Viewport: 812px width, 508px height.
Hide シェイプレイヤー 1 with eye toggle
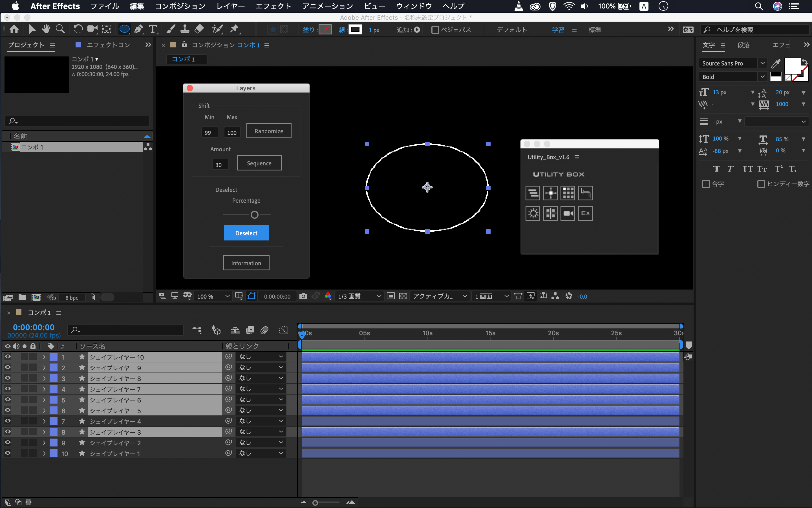pyautogui.click(x=7, y=453)
